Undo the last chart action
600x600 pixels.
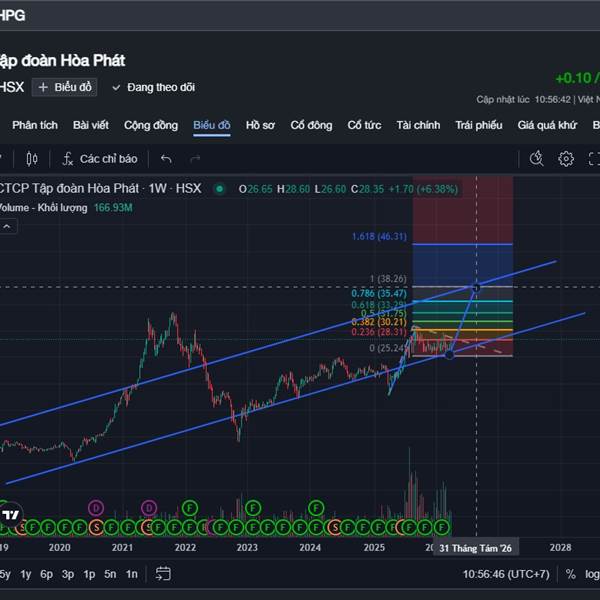point(166,159)
